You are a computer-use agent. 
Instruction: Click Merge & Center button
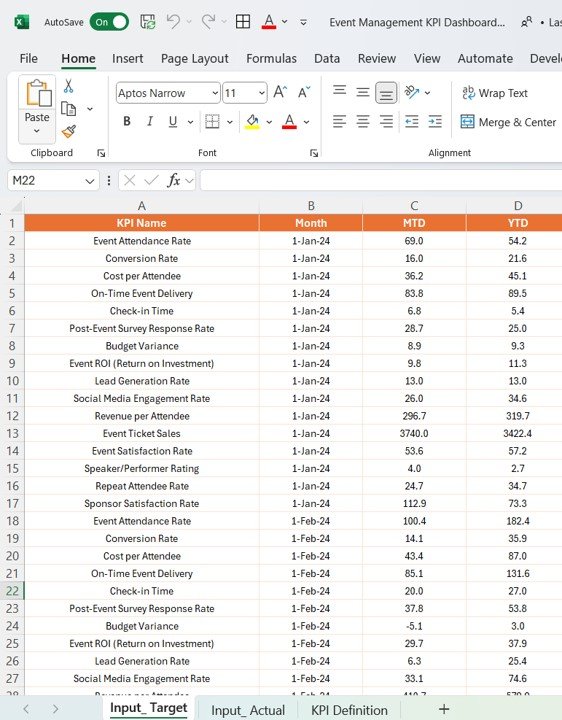click(509, 122)
